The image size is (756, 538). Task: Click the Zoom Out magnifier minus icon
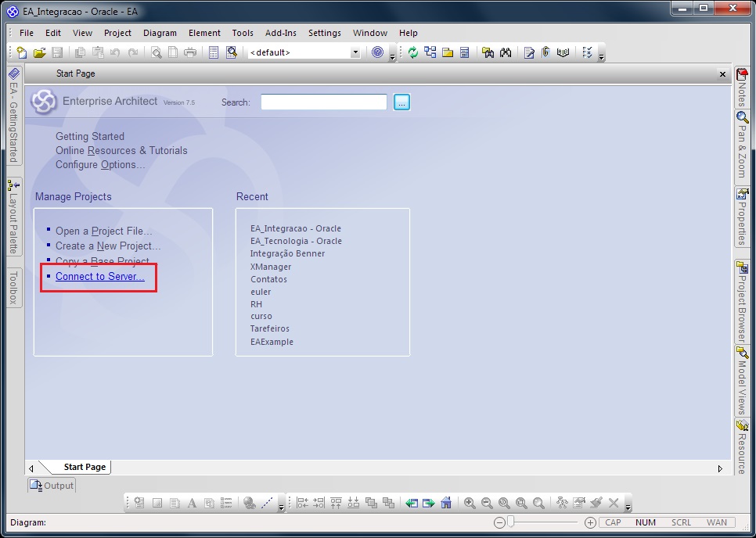487,503
